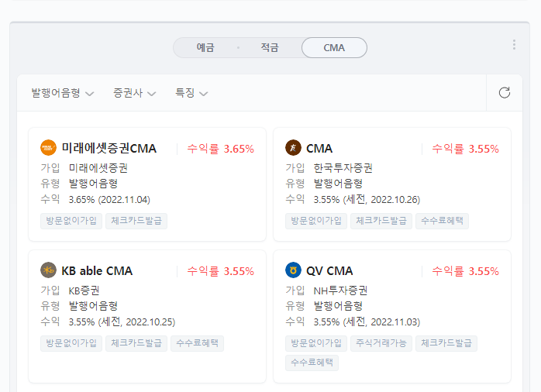Click 수수료혜택 tag on QV CMA card

click(x=312, y=363)
